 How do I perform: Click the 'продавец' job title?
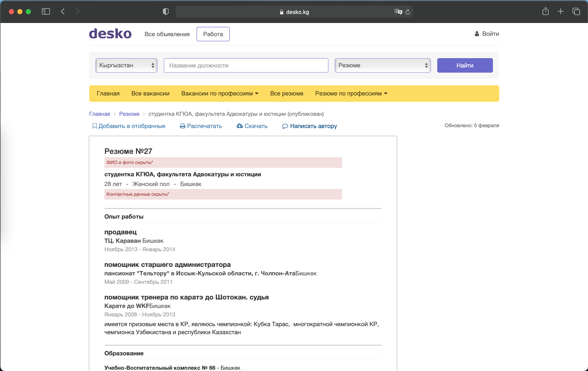(x=120, y=232)
